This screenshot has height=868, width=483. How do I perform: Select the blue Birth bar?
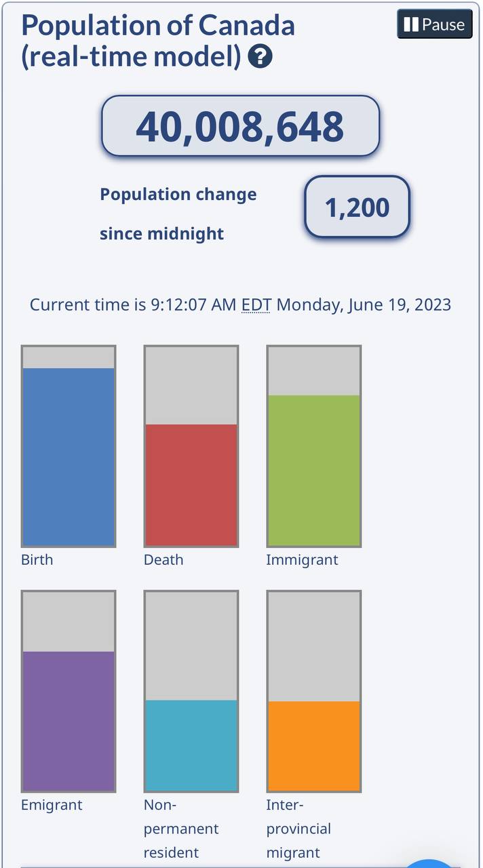(x=69, y=456)
